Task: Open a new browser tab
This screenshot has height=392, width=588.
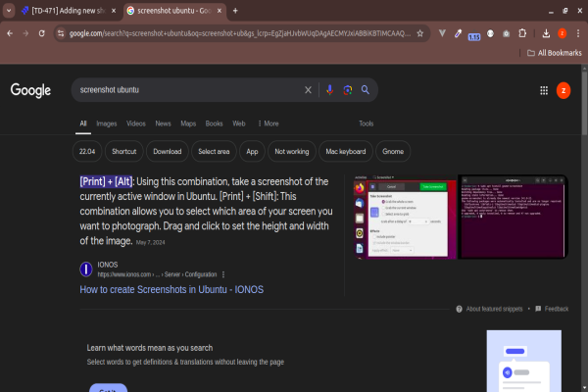Action: pos(235,11)
